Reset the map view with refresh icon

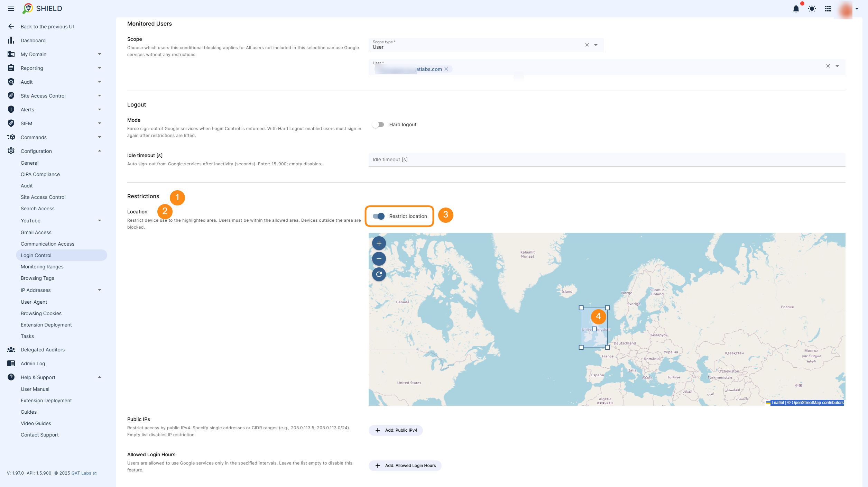379,274
